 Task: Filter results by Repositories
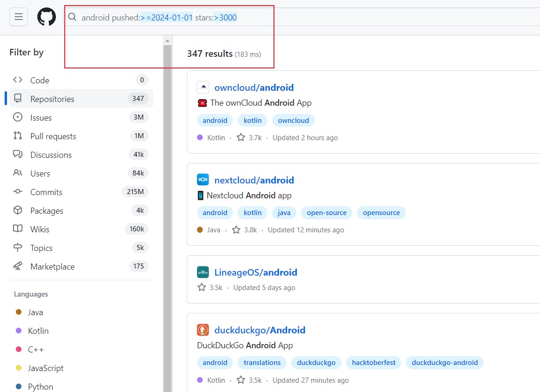click(81, 99)
